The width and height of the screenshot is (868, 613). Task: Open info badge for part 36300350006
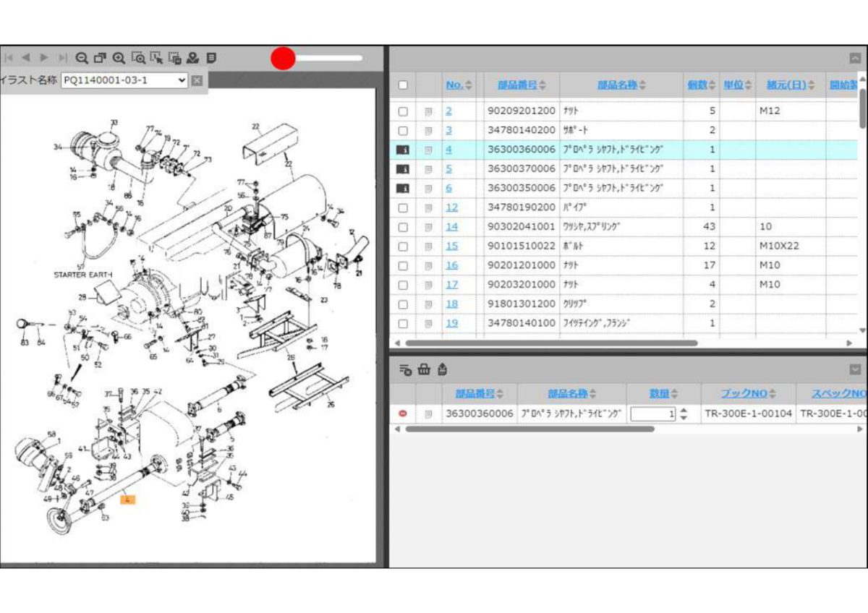point(403,188)
